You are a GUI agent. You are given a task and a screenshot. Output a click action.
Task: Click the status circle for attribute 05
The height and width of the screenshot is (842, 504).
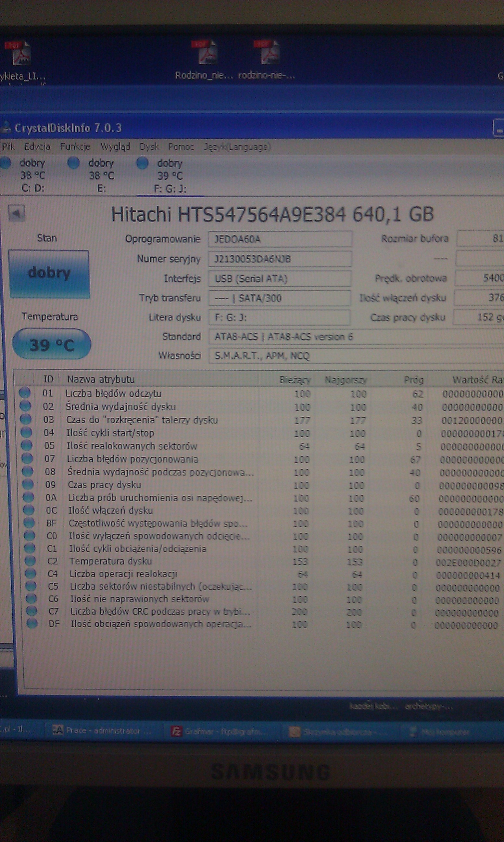[27, 445]
